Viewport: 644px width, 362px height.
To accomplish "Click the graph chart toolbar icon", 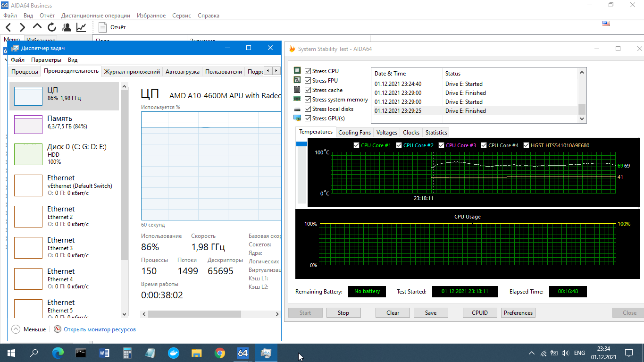I will tap(81, 27).
